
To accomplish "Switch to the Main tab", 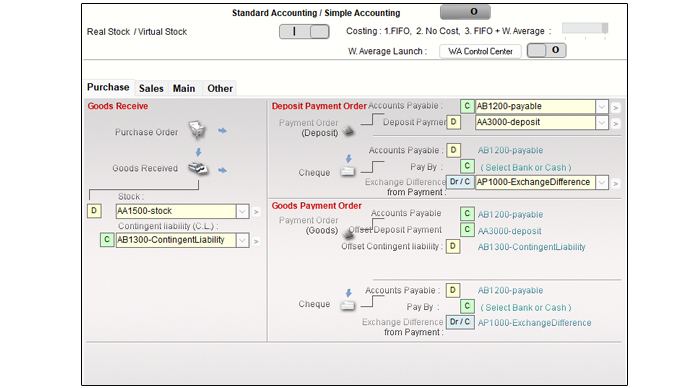I will coord(184,88).
